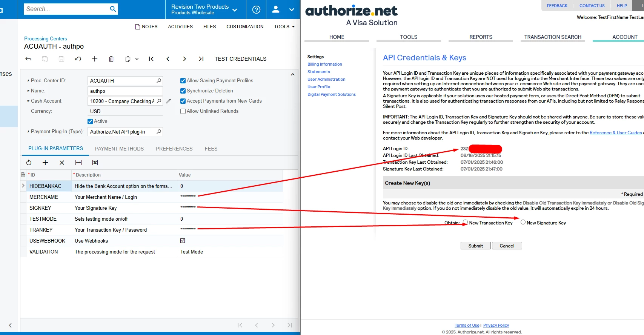Select New Transaction Key radio button
Screen dimensions: 644x335
pos(465,222)
